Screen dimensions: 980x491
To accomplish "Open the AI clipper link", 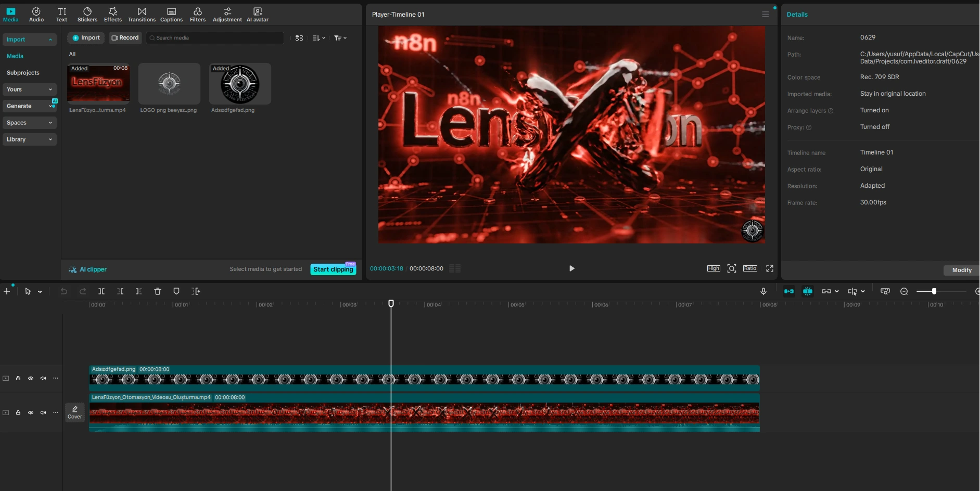I will (88, 269).
